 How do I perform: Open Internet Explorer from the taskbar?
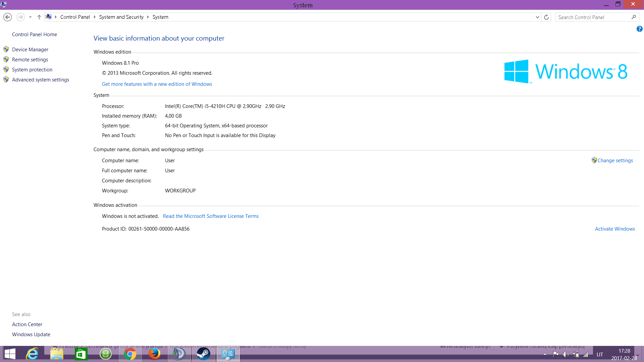32,354
